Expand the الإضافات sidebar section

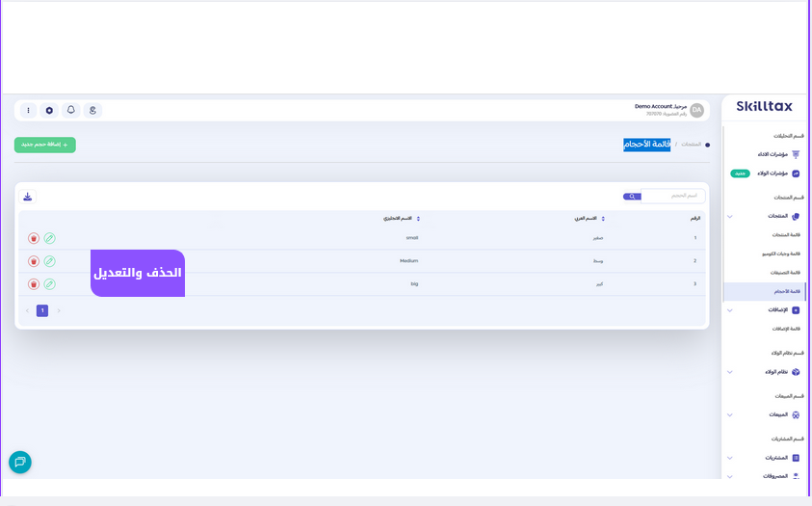[x=729, y=310]
